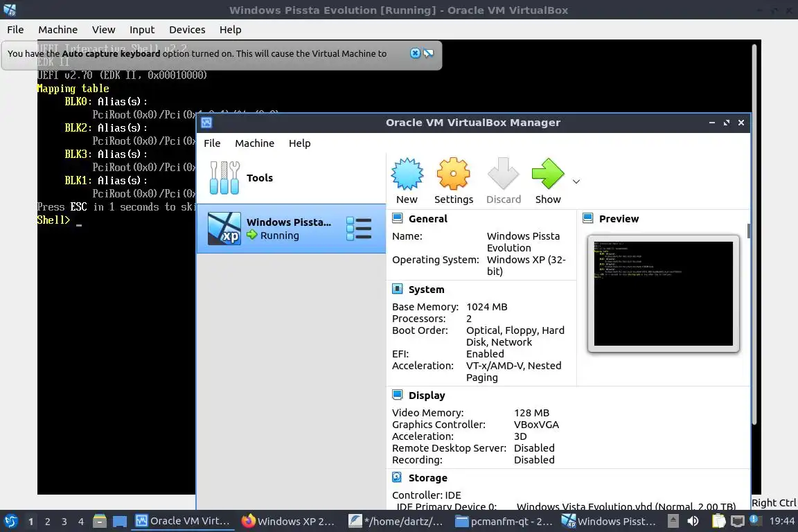Open File menu in VirtualBox Manager
This screenshot has height=532, width=798.
pyautogui.click(x=212, y=143)
